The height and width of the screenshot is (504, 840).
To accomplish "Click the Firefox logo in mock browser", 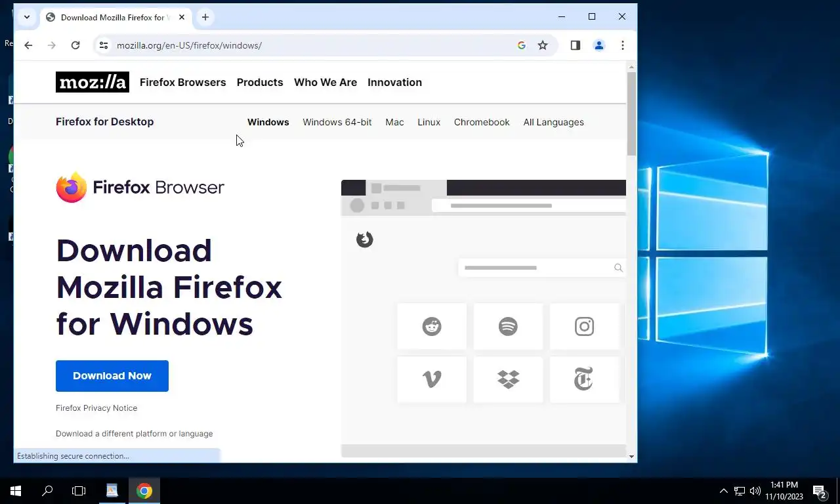I will [x=364, y=240].
